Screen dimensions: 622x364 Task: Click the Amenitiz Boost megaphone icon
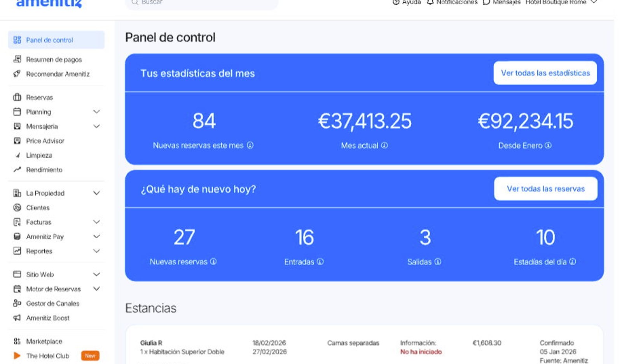point(17,318)
